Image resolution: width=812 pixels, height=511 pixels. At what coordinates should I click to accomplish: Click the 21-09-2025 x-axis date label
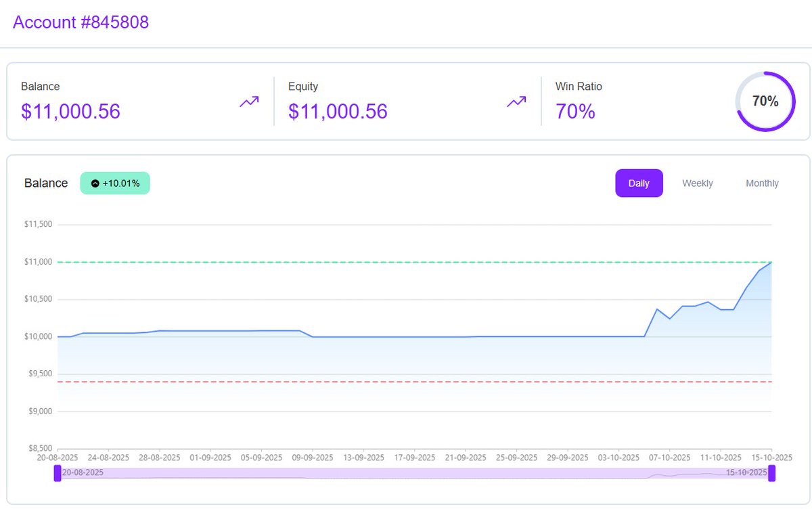(466, 458)
